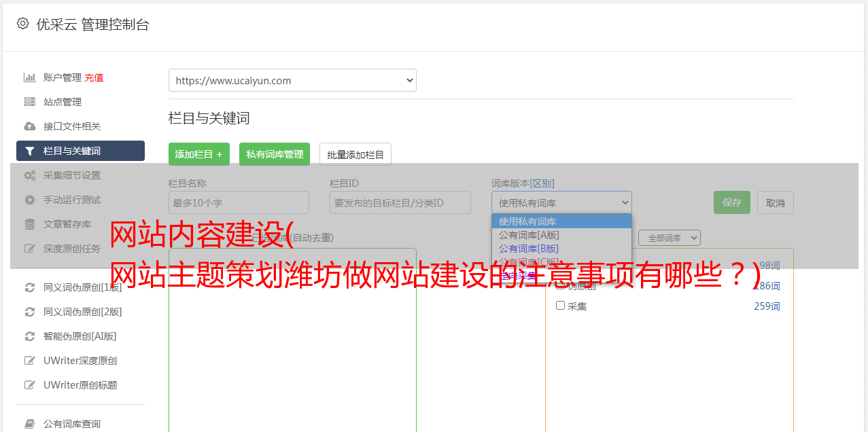
Task: Click the 栏目与关键词 page heading
Action: pyautogui.click(x=209, y=118)
